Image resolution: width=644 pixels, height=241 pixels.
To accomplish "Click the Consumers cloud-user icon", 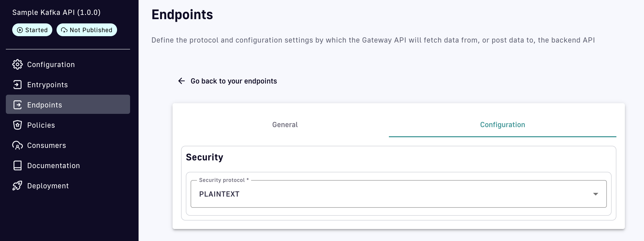I will click(x=18, y=145).
